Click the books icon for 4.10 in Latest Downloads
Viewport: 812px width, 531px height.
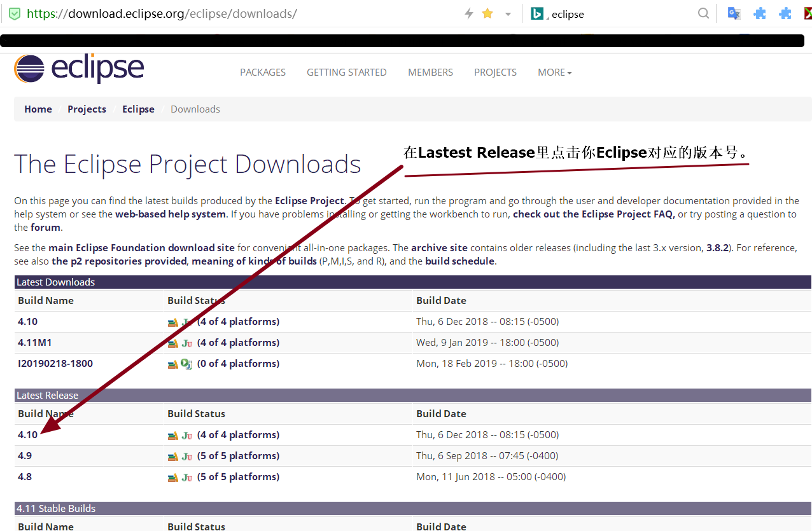172,322
